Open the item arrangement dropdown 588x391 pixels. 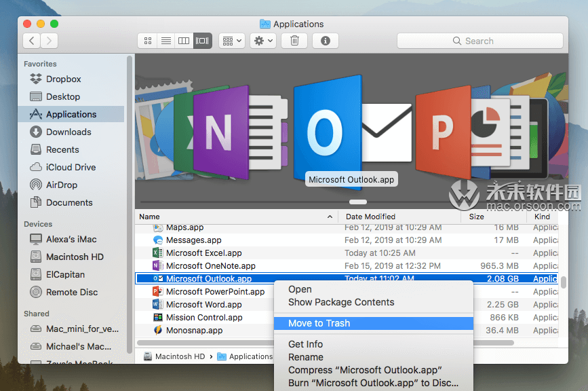232,41
